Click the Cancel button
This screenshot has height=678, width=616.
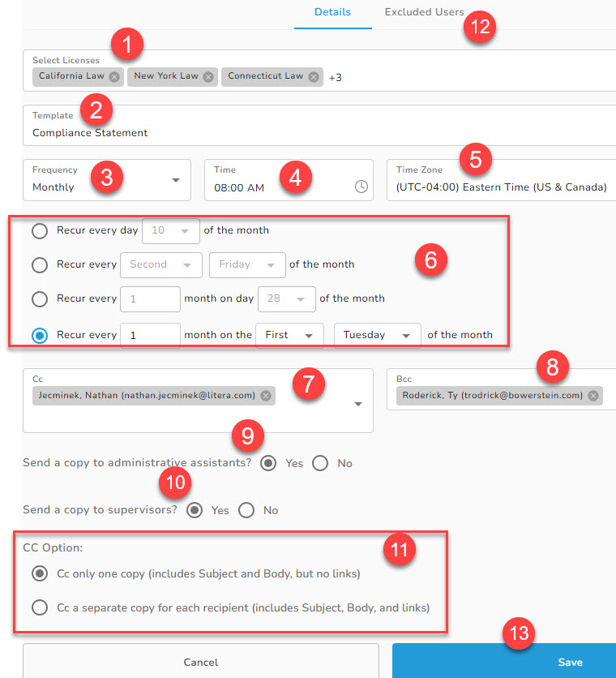click(201, 662)
